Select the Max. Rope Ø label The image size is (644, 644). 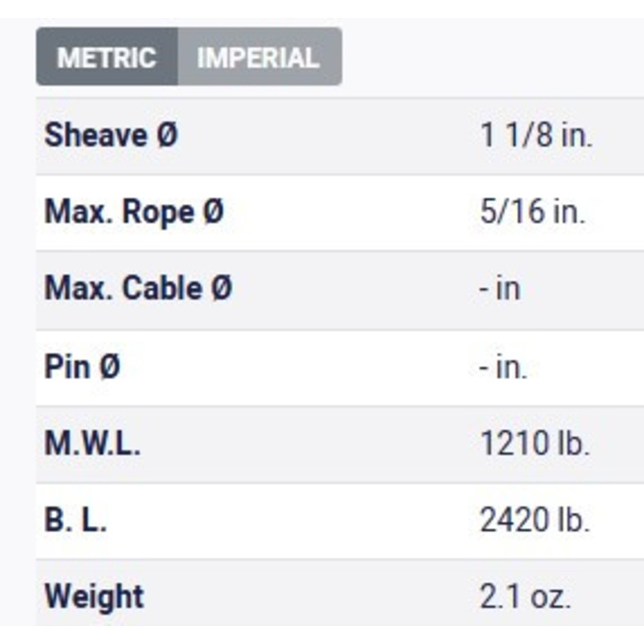coord(134,212)
